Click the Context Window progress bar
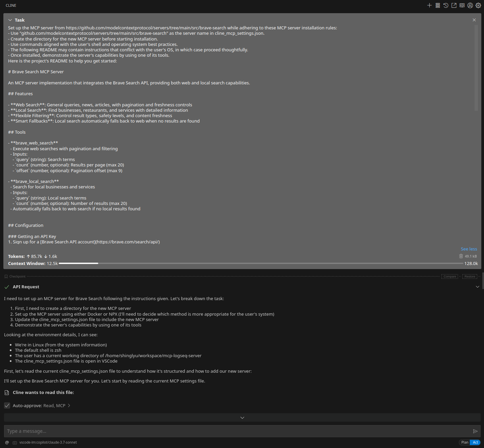484x448 pixels. point(261,263)
